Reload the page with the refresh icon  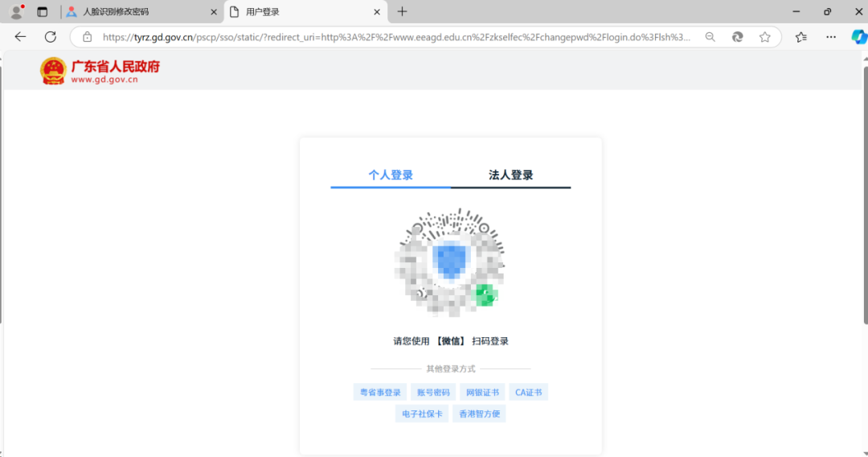click(x=51, y=37)
